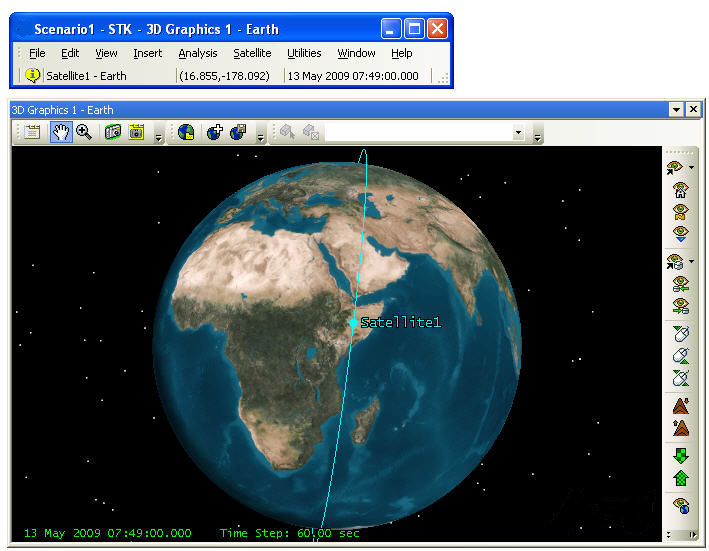Expand the top eye view dropdown arrow
This screenshot has height=551, width=709.
(693, 168)
